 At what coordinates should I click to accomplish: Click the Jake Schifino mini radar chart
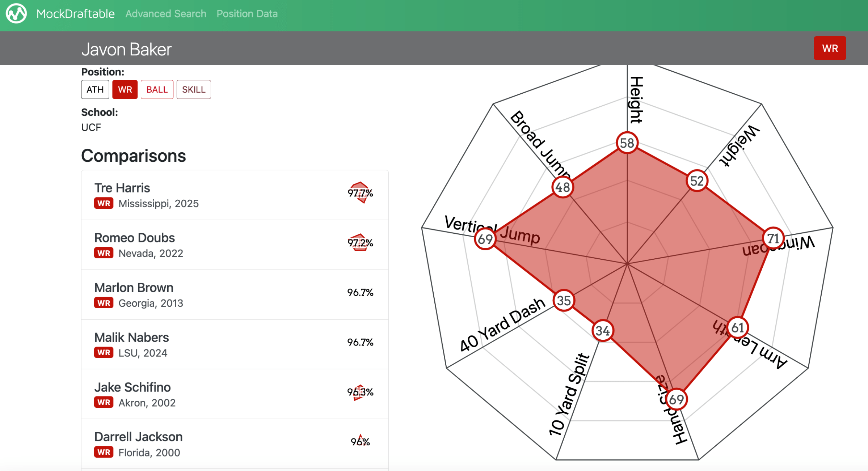pyautogui.click(x=359, y=392)
